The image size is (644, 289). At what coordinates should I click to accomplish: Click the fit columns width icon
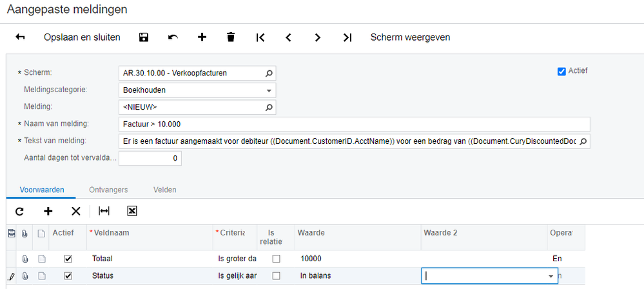point(104,211)
